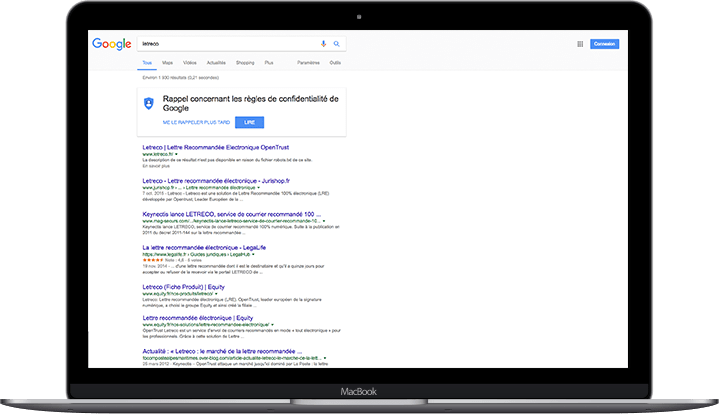Viewport: 719px width, 417px height.
Task: Open the Paramètres menu
Action: coord(308,63)
